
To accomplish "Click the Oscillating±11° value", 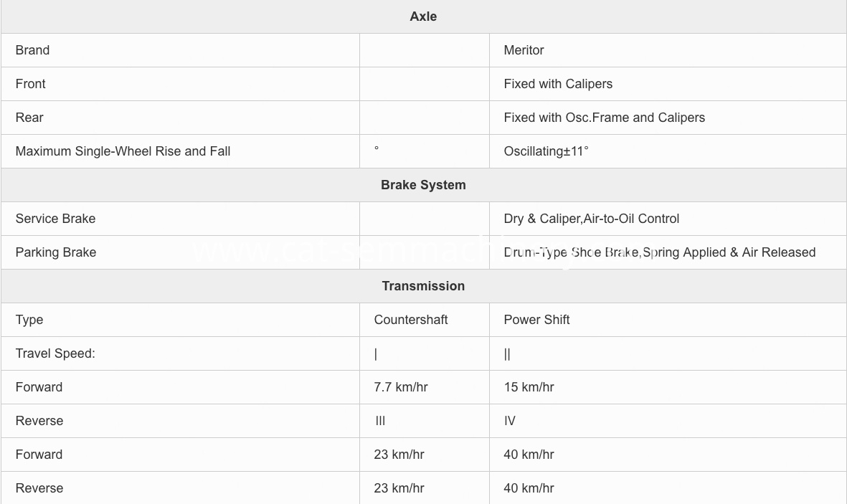I will [546, 151].
